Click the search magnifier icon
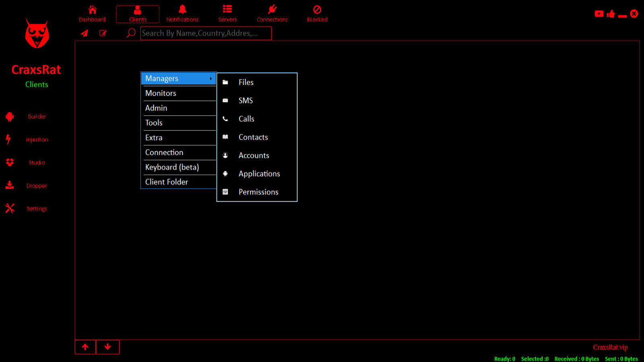The image size is (644, 362). click(x=131, y=33)
